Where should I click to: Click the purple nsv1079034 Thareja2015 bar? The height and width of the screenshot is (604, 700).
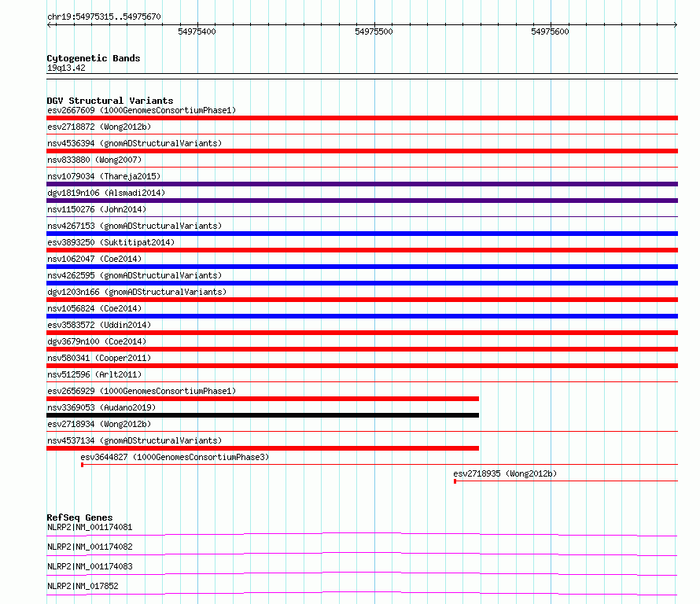point(362,184)
